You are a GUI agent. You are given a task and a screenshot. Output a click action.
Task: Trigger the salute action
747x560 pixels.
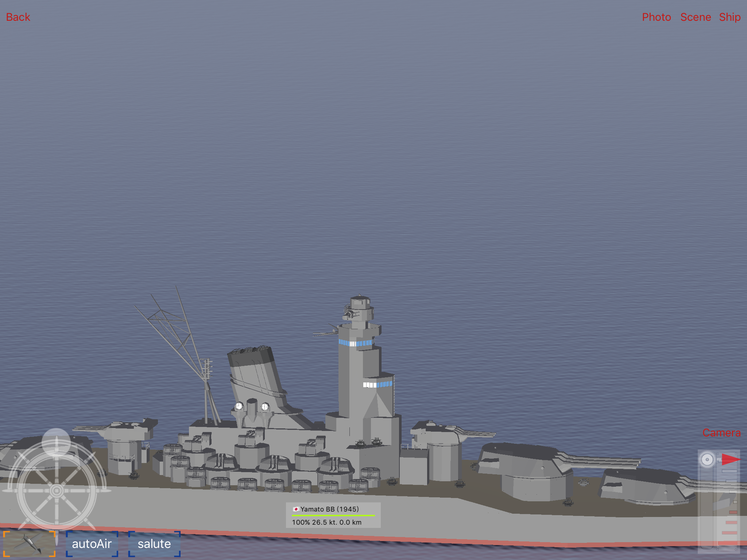154,544
